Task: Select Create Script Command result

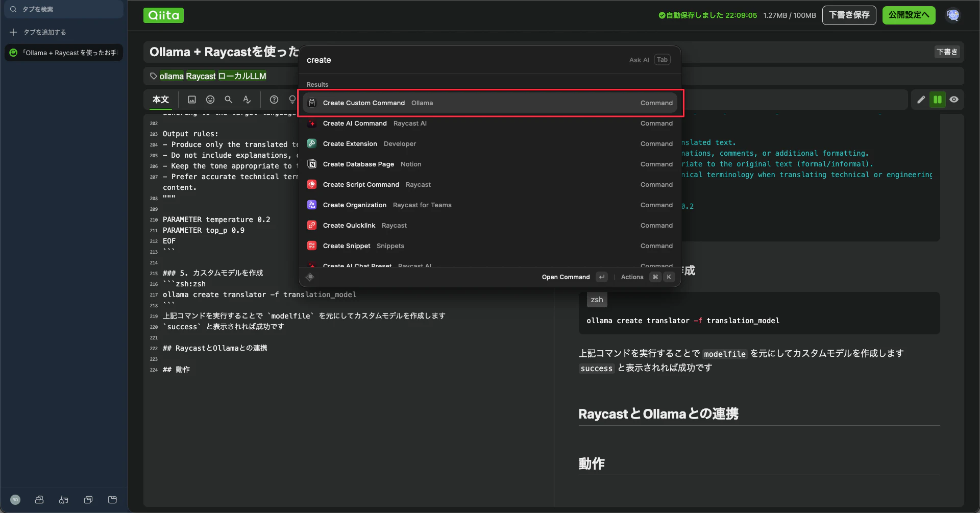Action: (490, 184)
